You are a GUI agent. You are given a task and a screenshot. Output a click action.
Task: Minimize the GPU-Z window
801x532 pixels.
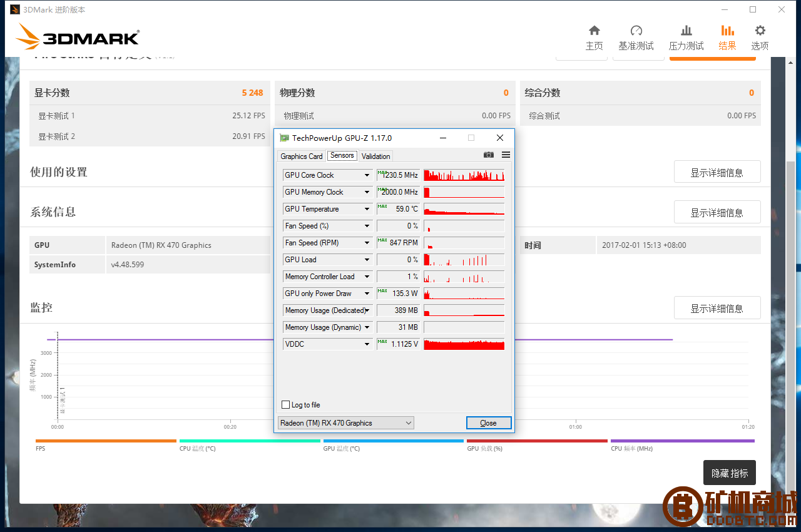tap(442, 138)
